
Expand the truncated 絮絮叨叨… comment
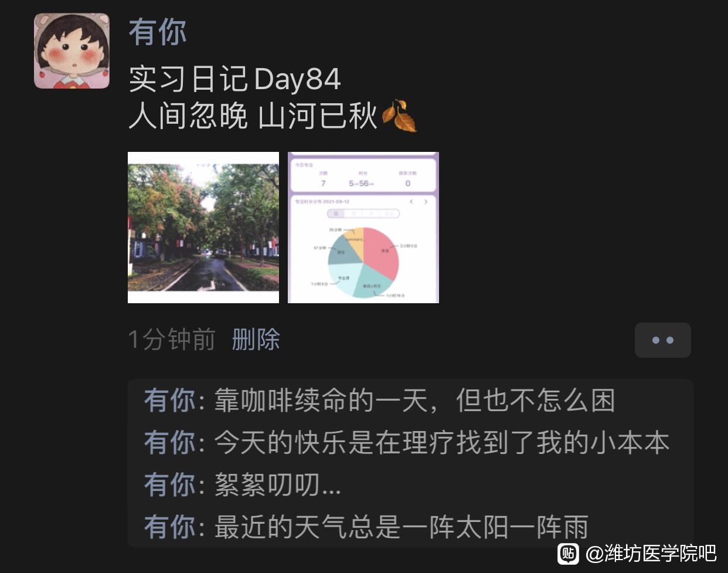(x=277, y=485)
